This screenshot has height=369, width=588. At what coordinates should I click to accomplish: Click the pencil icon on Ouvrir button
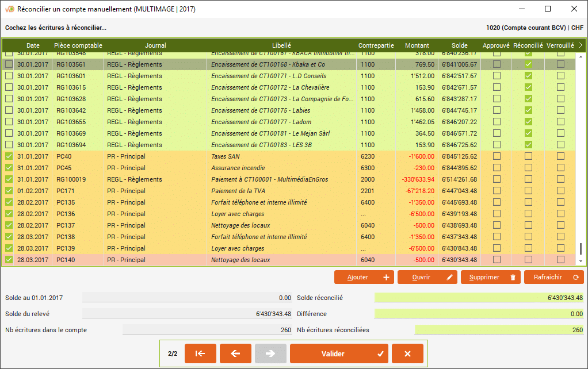[x=449, y=277]
